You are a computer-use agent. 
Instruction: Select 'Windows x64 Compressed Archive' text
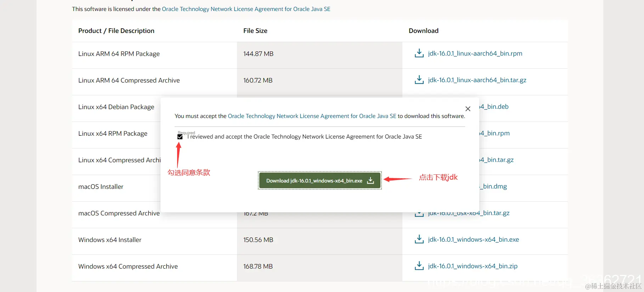pos(128,266)
